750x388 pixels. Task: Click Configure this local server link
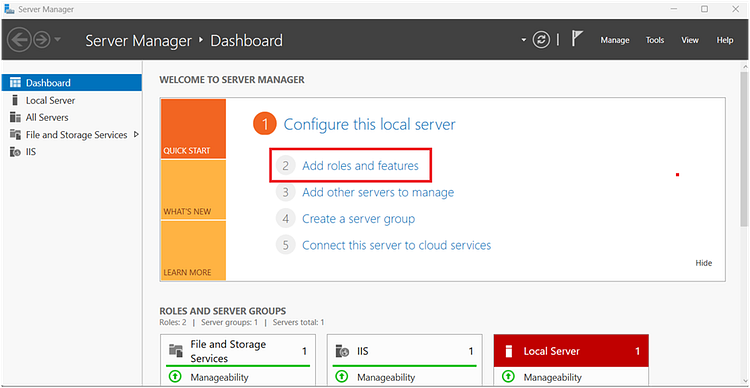click(369, 124)
